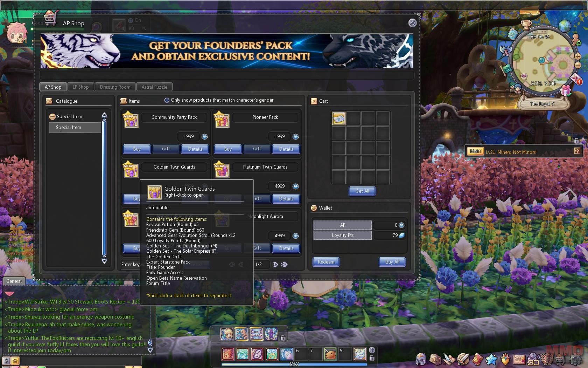This screenshot has height=368, width=588.
Task: Click the Redeem button in wallet
Action: tap(326, 262)
